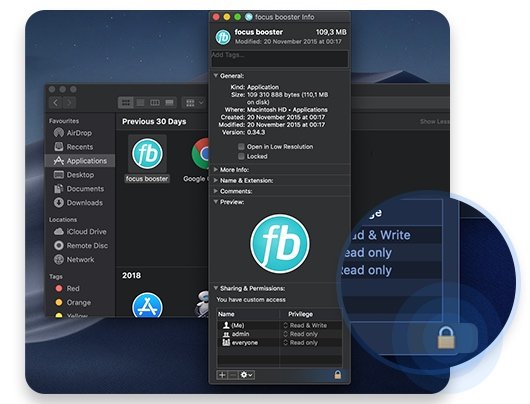
Task: Remove a user with the minus button
Action: (x=233, y=375)
